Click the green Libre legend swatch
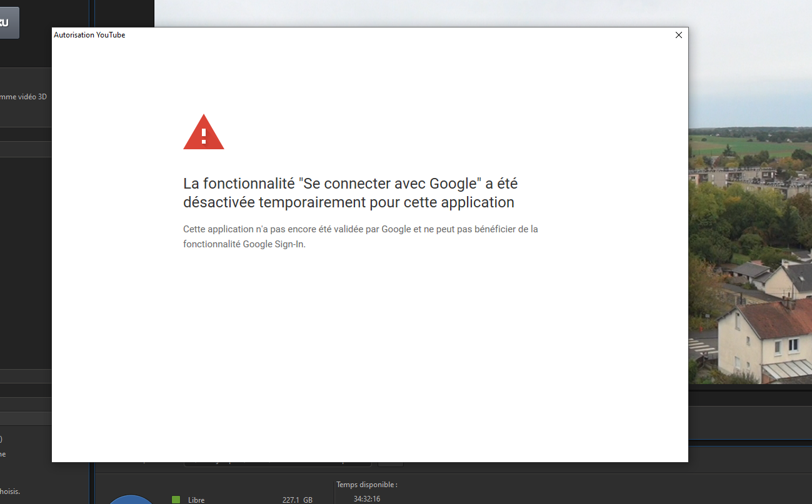Image resolution: width=812 pixels, height=504 pixels. pos(176,500)
